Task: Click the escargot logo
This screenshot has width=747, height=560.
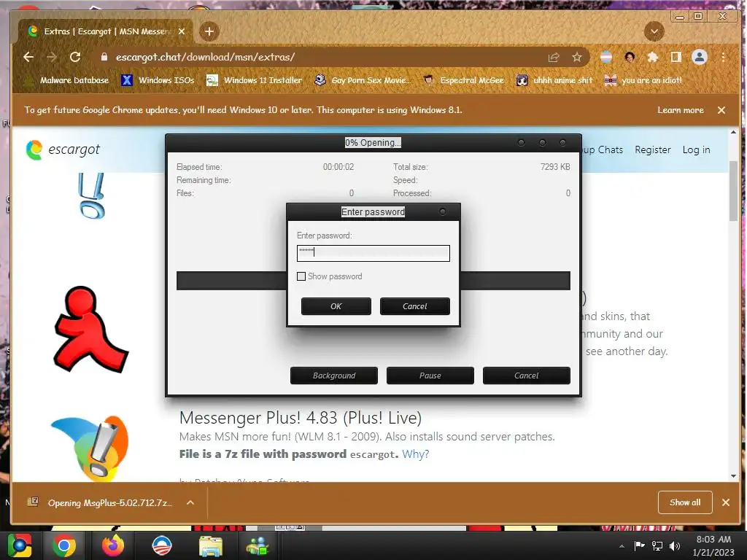Action: [x=63, y=149]
